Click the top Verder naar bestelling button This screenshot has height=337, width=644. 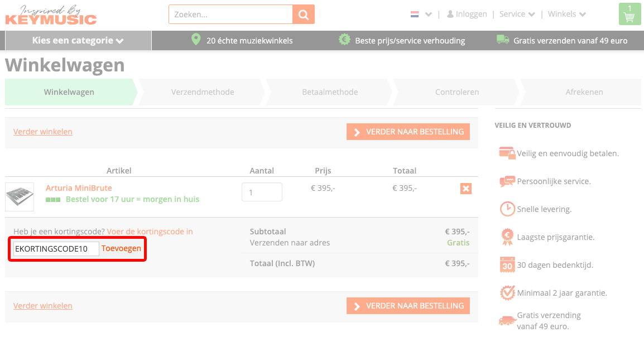point(408,132)
